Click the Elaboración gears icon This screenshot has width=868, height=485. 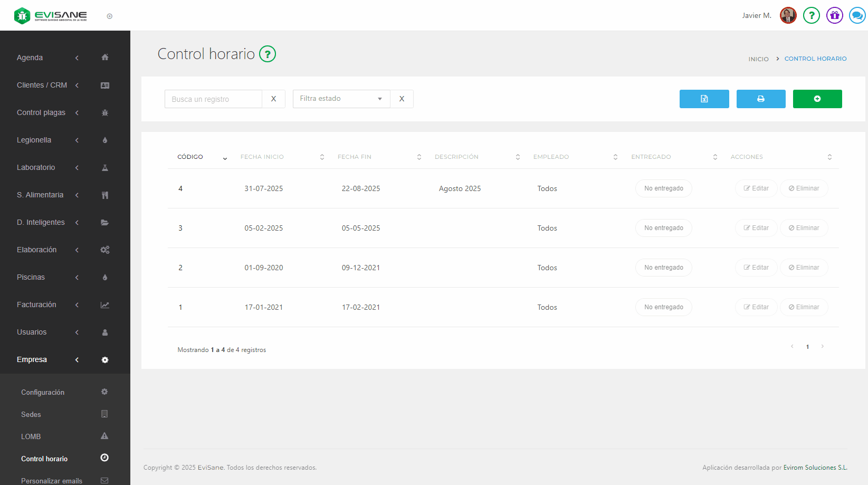pos(105,250)
